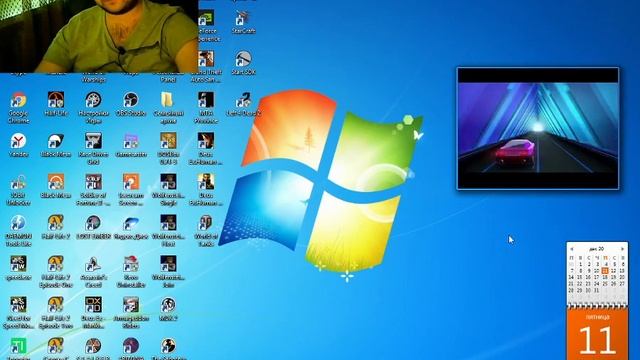
Task: Launch the DAEMON Tools Lite shortcut
Action: click(18, 231)
